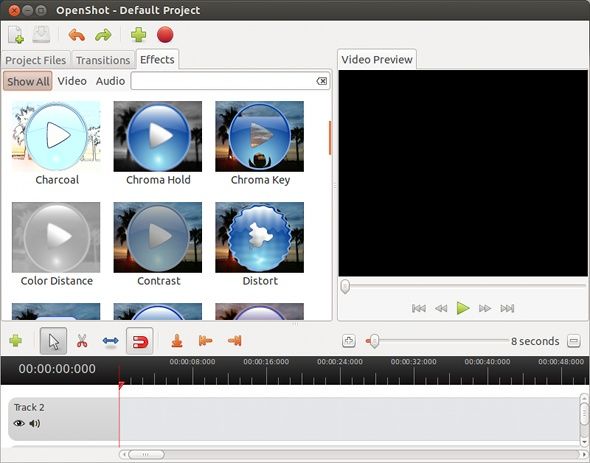Zoom in the timeline with plus icon

click(349, 341)
